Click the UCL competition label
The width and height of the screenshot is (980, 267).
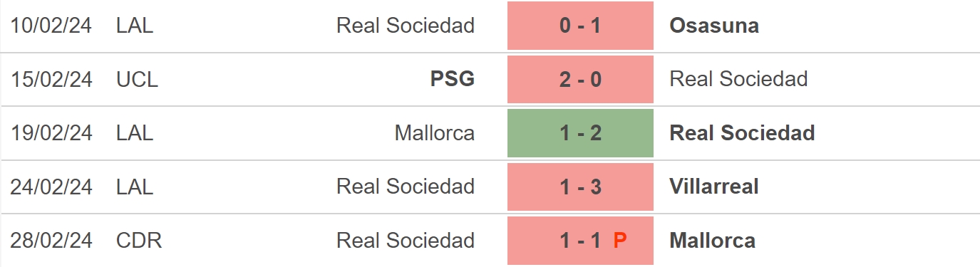[x=138, y=79]
